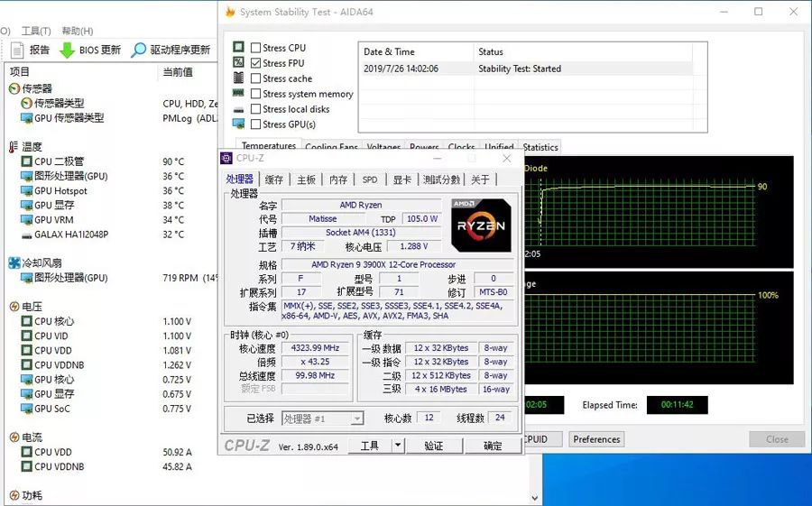Click the 电流 lightning icon

pos(14,437)
